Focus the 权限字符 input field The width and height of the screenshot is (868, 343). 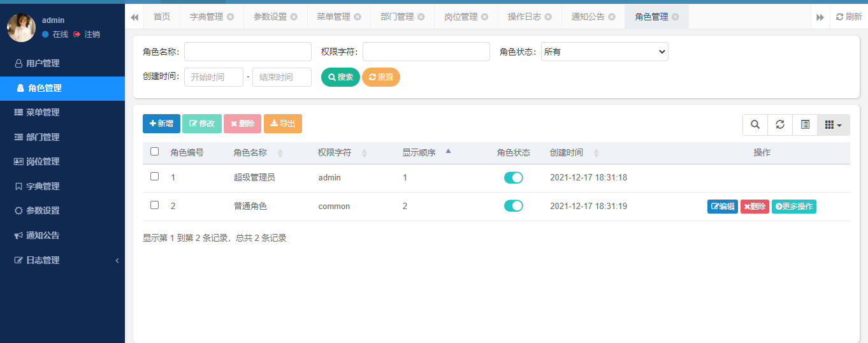(426, 52)
